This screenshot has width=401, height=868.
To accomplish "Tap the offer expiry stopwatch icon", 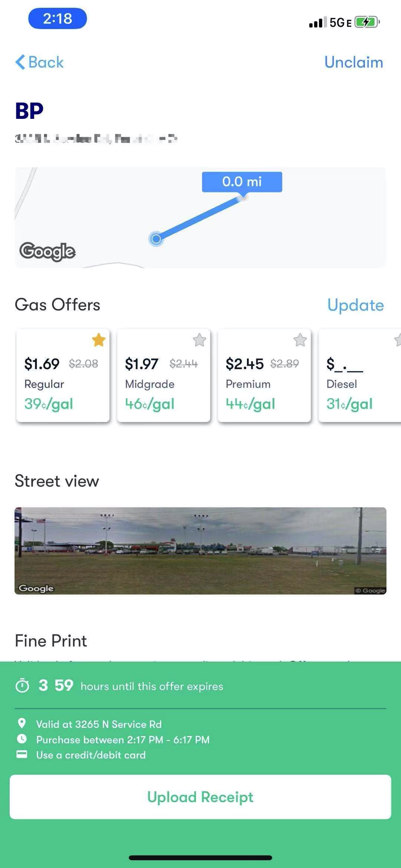I will pyautogui.click(x=22, y=686).
